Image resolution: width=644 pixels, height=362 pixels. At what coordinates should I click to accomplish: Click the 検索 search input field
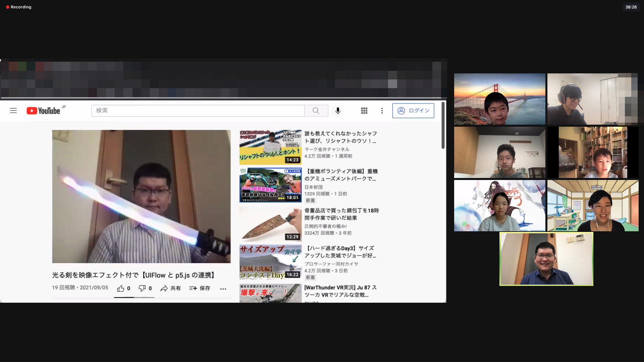[198, 111]
